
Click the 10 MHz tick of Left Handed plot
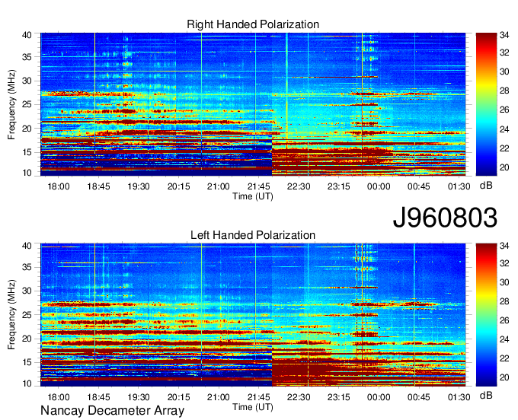[27, 383]
